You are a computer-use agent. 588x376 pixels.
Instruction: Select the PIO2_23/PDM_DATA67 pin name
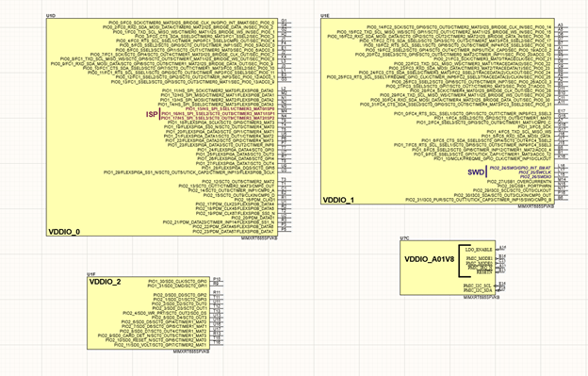point(234,232)
